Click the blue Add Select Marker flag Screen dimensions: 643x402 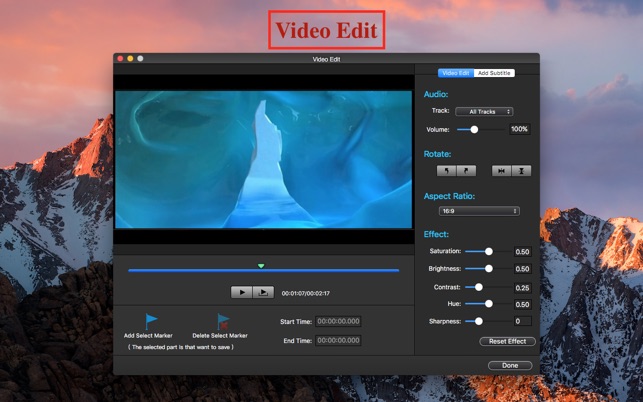[x=151, y=320]
